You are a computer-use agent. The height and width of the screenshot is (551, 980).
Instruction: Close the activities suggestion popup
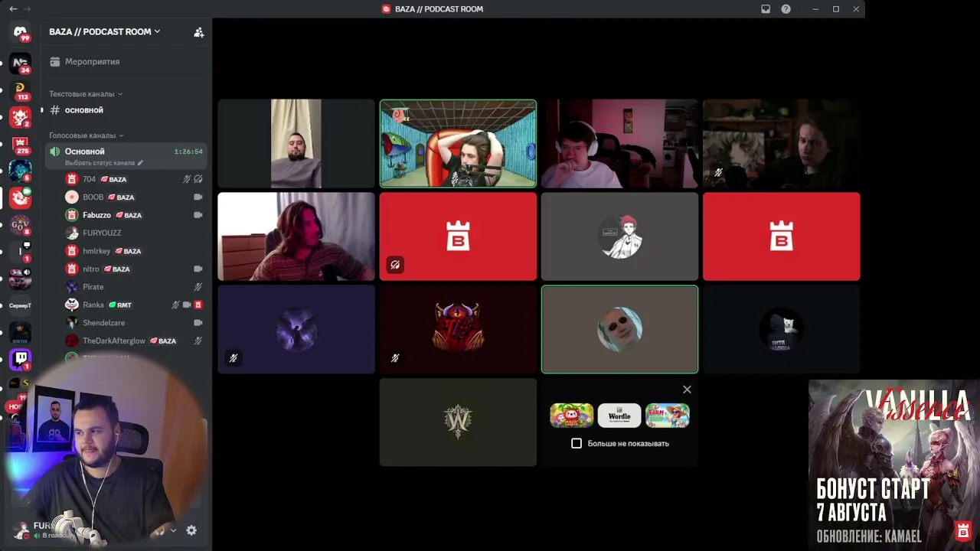coord(687,390)
